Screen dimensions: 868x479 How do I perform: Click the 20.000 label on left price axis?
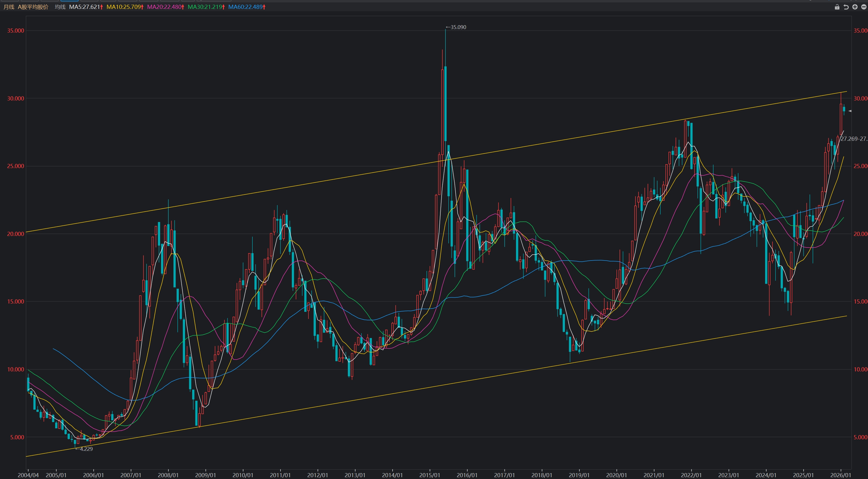[15, 234]
